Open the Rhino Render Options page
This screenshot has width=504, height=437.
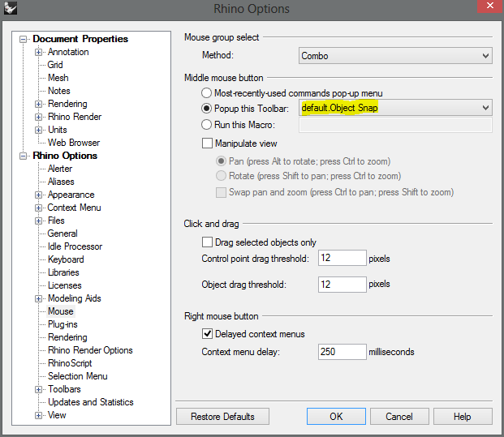(90, 350)
